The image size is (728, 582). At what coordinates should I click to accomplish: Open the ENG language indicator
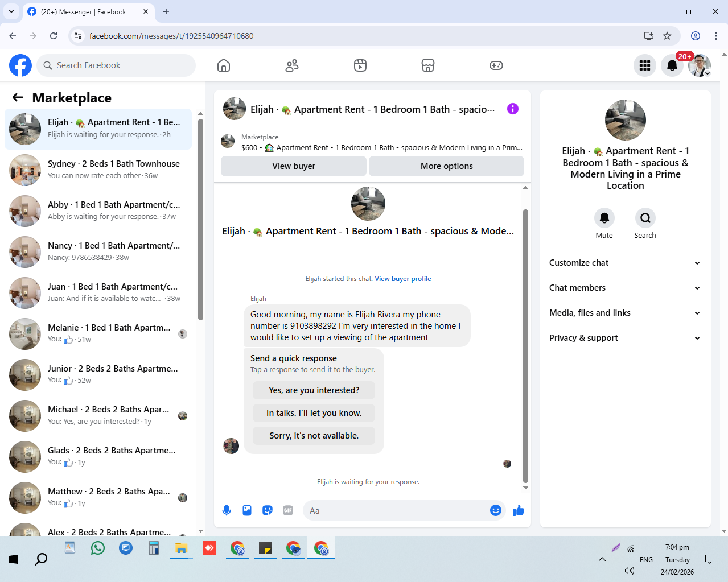tap(646, 559)
